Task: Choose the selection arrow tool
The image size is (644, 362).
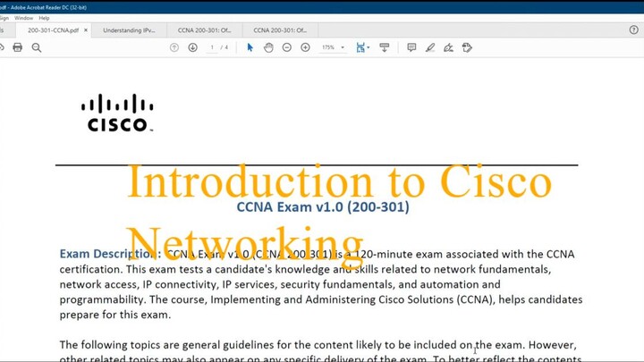Action: point(250,47)
